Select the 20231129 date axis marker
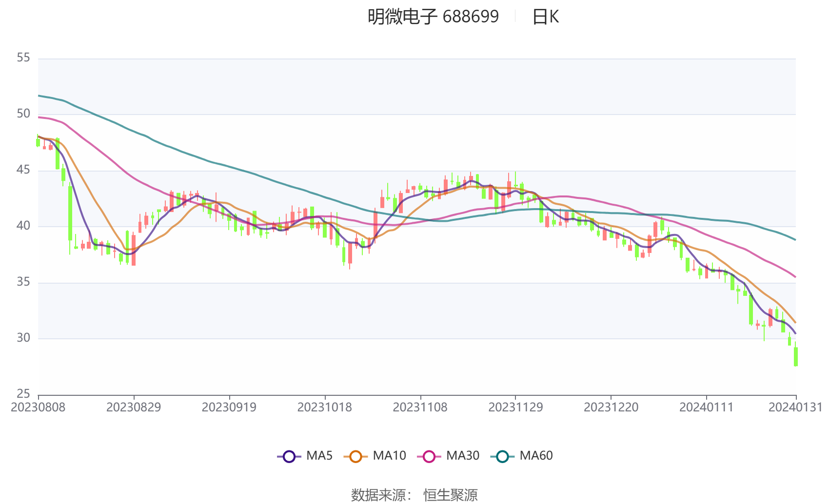 (515, 407)
